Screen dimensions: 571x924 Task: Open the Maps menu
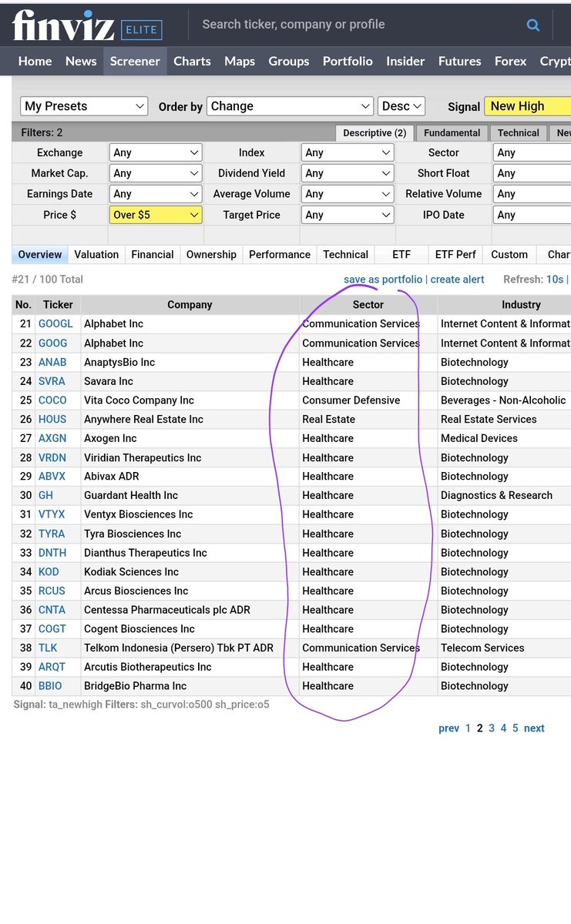[240, 61]
